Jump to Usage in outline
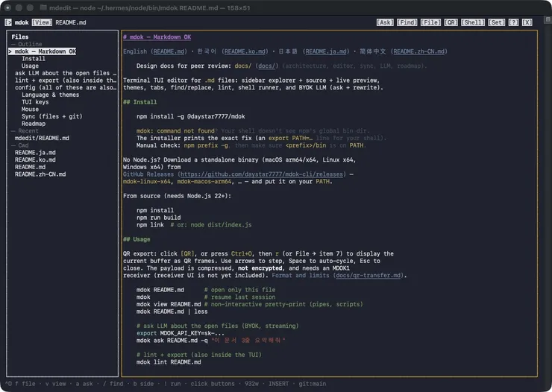The height and width of the screenshot is (392, 552). click(x=30, y=66)
